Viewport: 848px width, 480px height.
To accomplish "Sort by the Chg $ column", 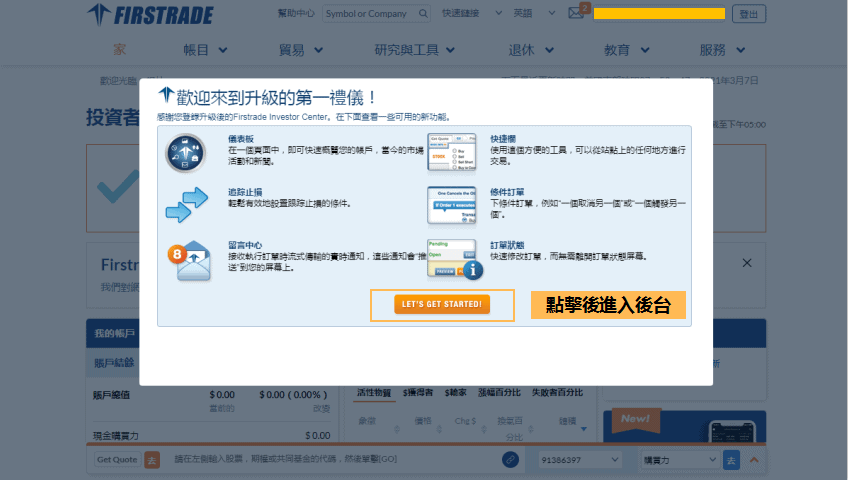I will [465, 421].
